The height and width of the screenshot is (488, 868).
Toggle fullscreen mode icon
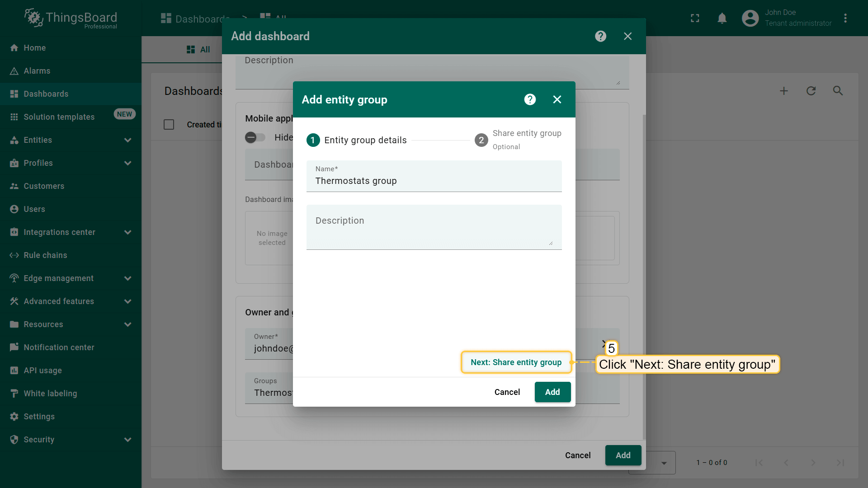coord(695,18)
